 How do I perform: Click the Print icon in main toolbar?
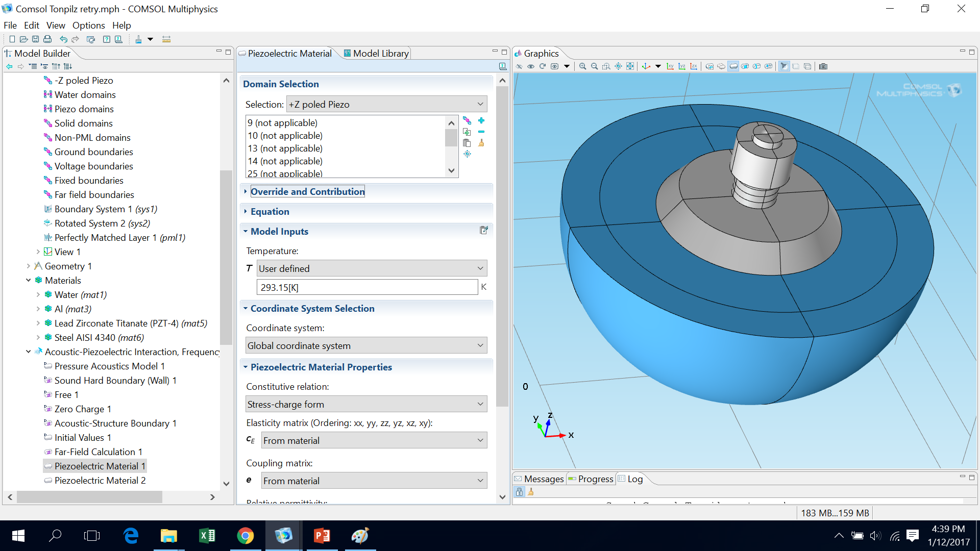(x=47, y=39)
